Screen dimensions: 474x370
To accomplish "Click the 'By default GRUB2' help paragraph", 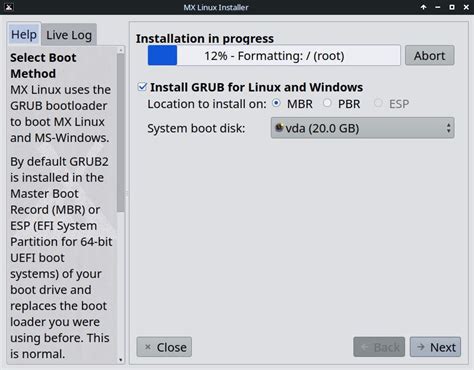I will coord(61,258).
